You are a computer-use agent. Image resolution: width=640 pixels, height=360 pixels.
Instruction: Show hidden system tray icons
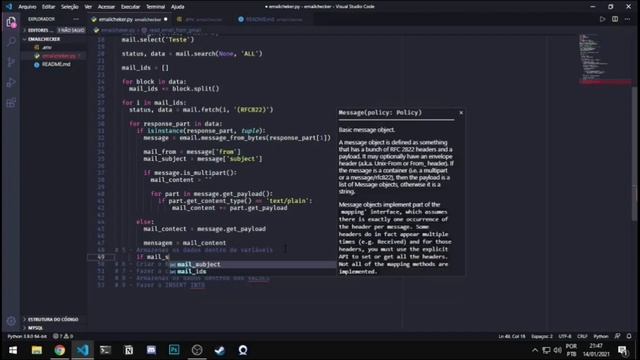point(535,350)
